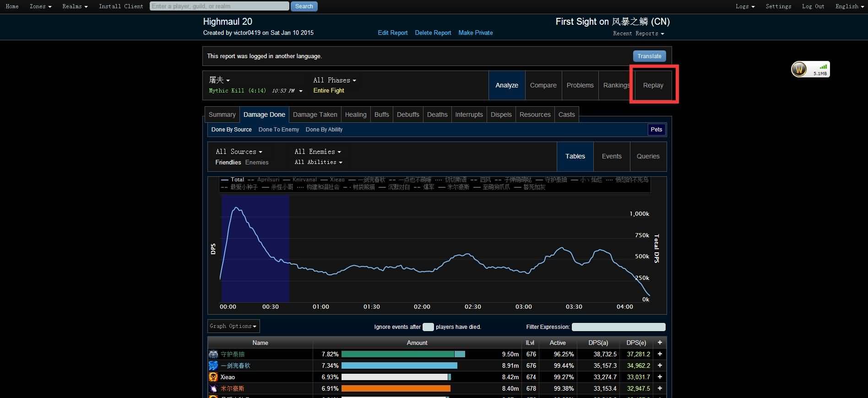868x398 pixels.
Task: Toggle Total series in graph legend
Action: pos(233,180)
